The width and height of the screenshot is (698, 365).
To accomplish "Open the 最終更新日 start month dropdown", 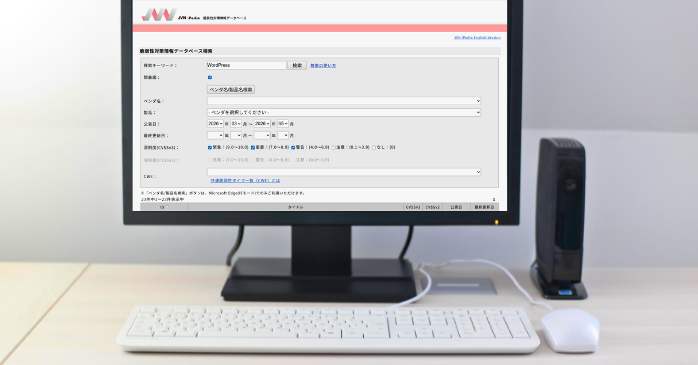I will [x=236, y=135].
